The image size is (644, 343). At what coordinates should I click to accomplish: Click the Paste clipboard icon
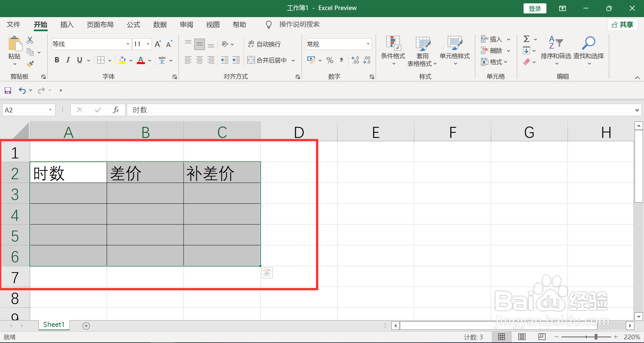[x=15, y=44]
